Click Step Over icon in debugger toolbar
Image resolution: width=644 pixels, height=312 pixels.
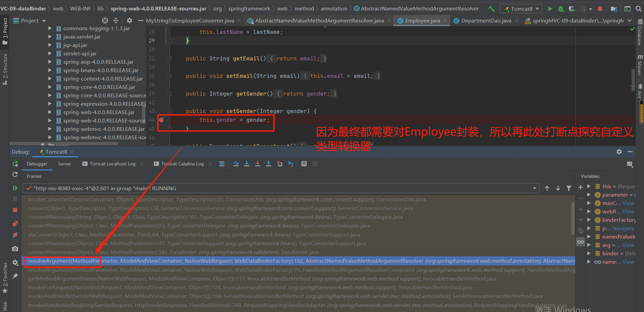point(236,164)
